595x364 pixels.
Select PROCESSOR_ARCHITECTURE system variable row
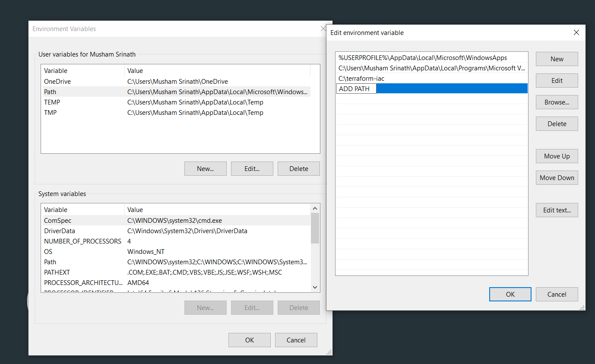[x=176, y=283]
